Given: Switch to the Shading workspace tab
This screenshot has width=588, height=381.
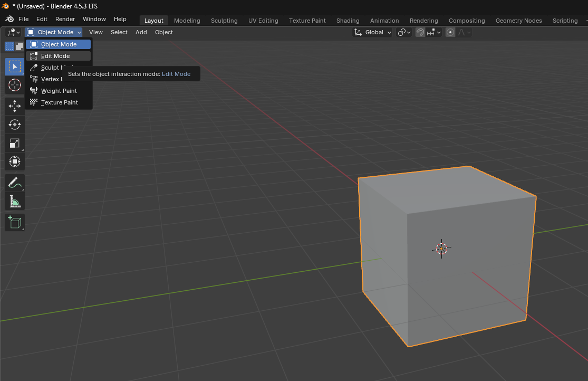Looking at the screenshot, I should [348, 21].
